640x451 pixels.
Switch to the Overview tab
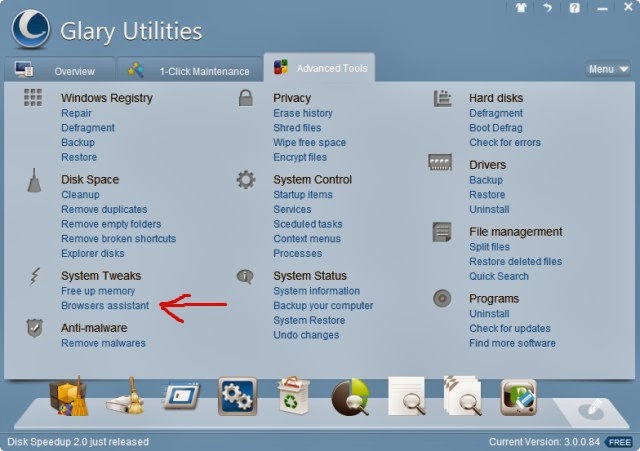[x=60, y=70]
